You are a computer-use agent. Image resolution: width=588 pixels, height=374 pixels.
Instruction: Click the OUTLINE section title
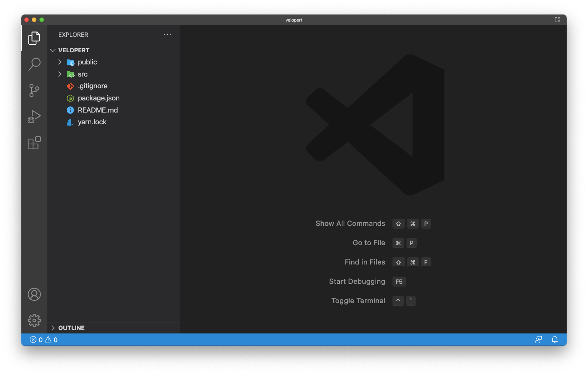pyautogui.click(x=71, y=328)
